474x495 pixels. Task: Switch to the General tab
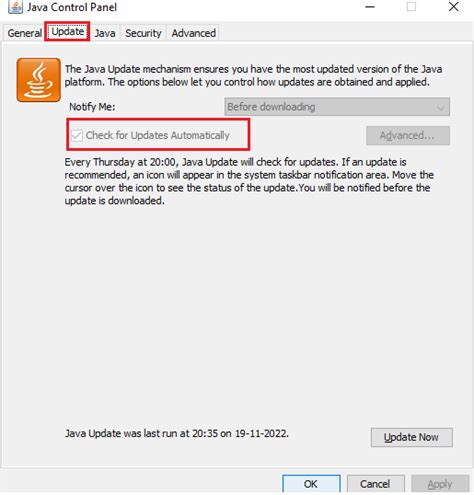24,33
